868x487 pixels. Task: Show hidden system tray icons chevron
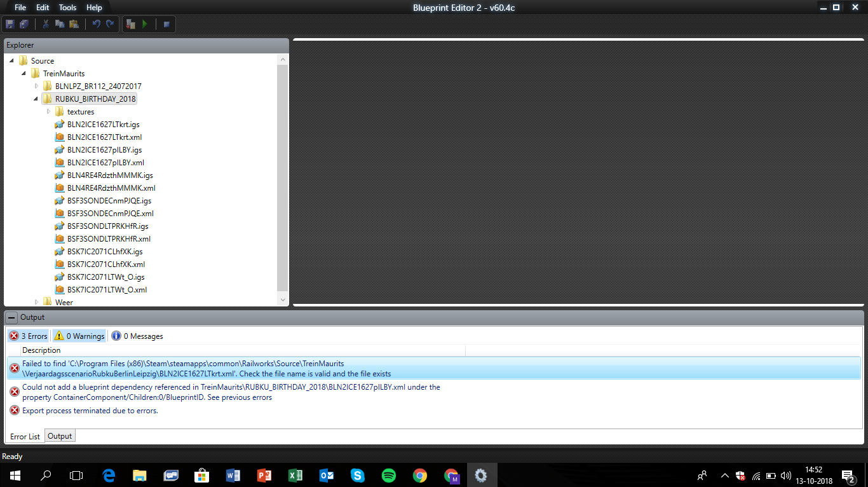coord(725,475)
